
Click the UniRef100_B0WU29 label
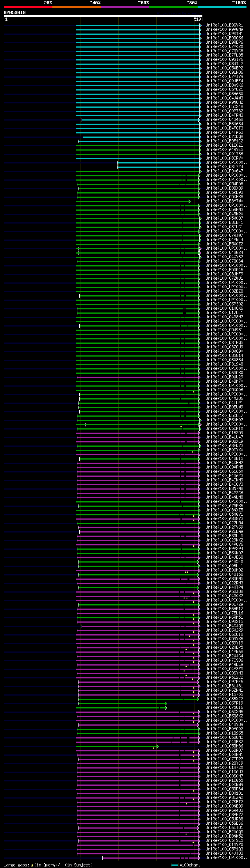click(x=224, y=377)
